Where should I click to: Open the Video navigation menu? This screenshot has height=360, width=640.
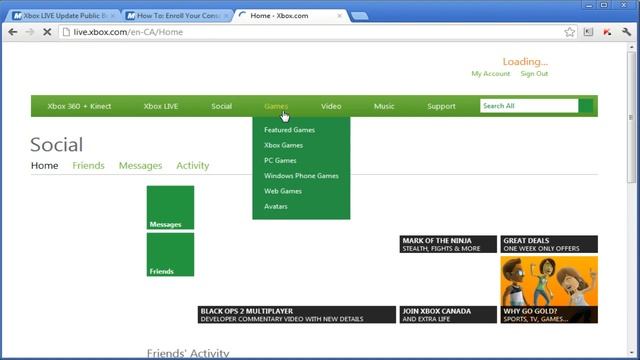click(331, 106)
